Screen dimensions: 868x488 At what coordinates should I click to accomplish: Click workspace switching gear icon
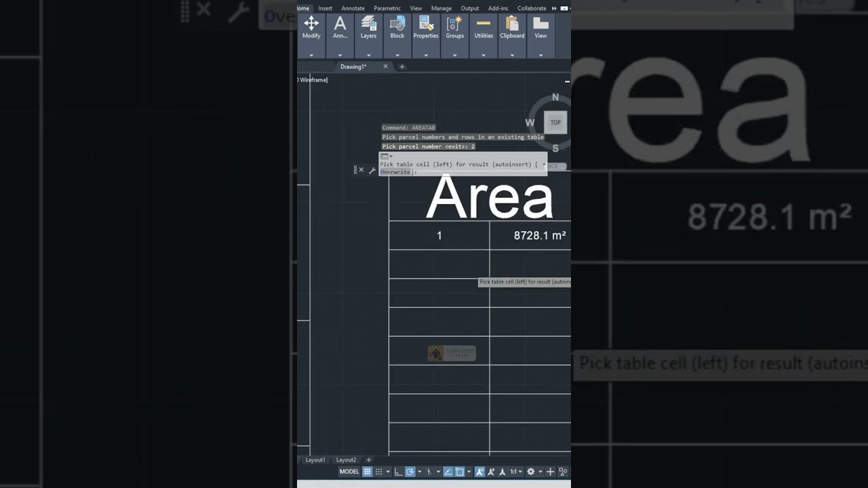click(530, 472)
